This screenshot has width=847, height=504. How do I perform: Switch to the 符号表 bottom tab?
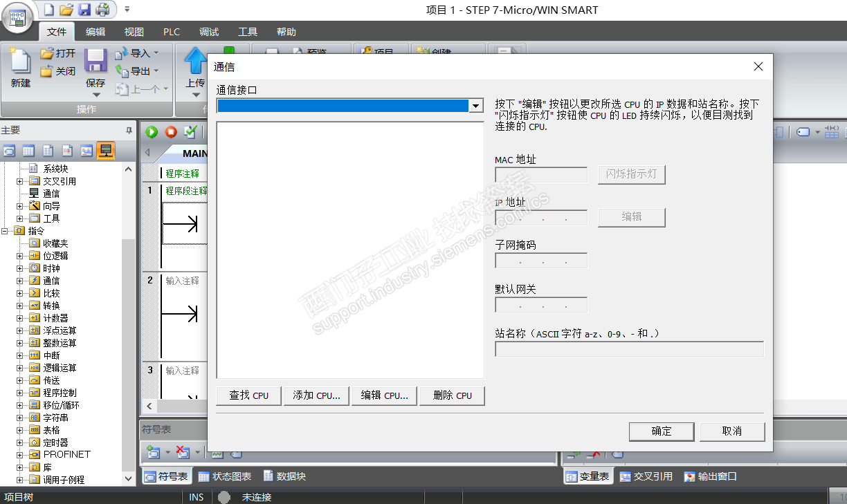(x=166, y=476)
